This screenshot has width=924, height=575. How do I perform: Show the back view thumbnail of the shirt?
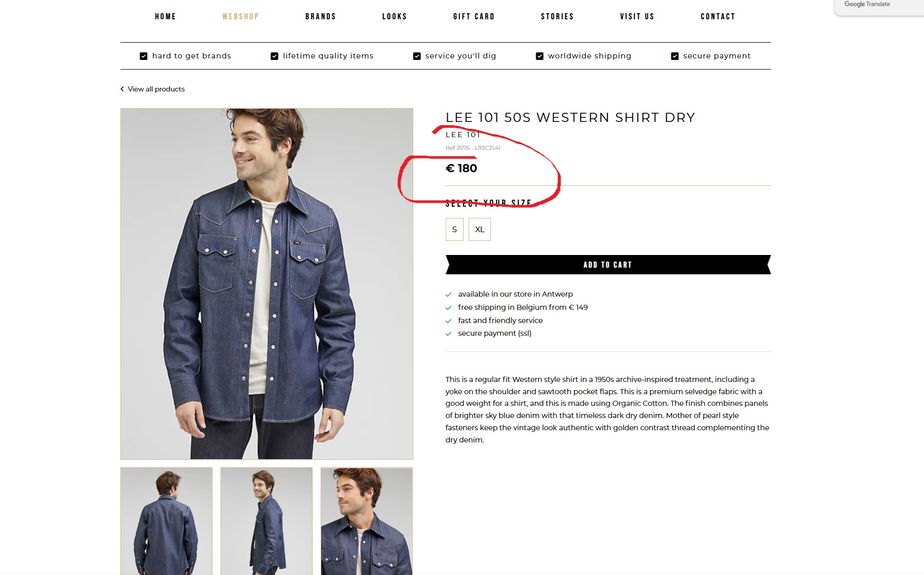(x=166, y=521)
